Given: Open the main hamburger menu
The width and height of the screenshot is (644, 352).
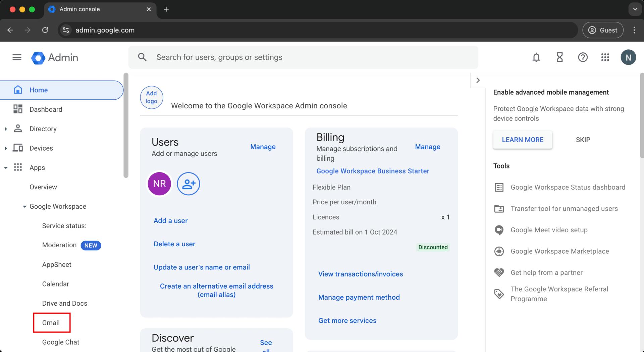Looking at the screenshot, I should (x=17, y=57).
